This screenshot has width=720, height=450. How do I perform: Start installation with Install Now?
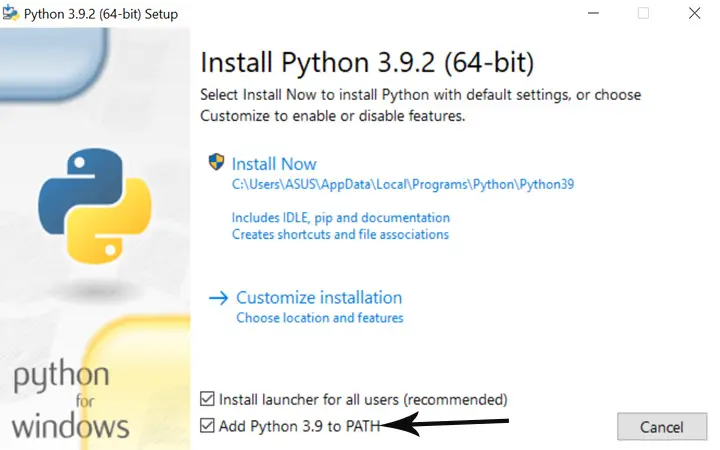(274, 164)
